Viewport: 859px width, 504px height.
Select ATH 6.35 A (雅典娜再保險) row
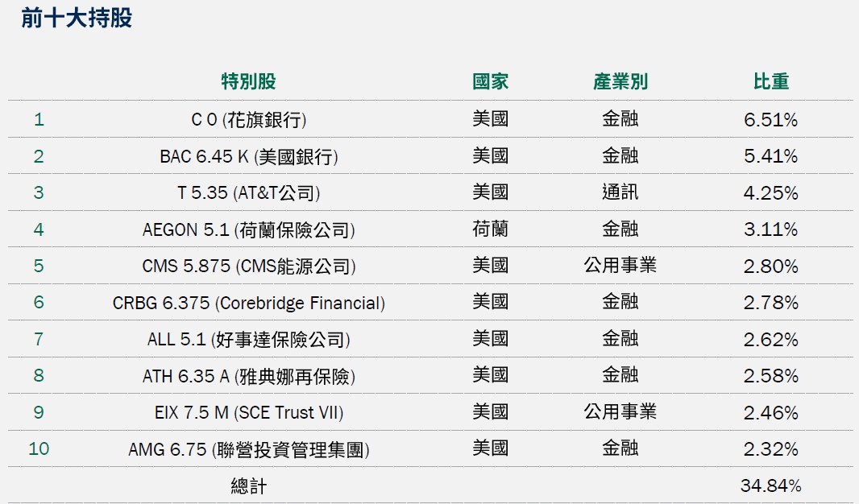pos(248,376)
